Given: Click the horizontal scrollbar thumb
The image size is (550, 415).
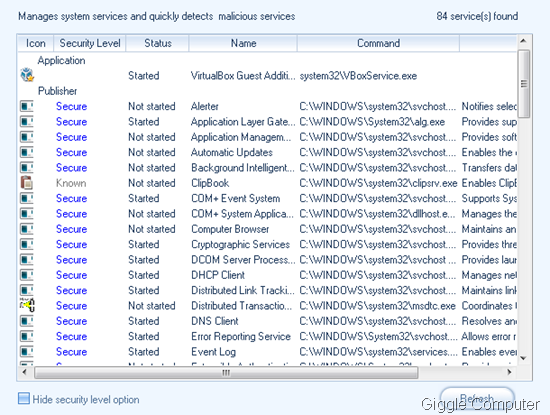Looking at the screenshot, I should [226, 373].
